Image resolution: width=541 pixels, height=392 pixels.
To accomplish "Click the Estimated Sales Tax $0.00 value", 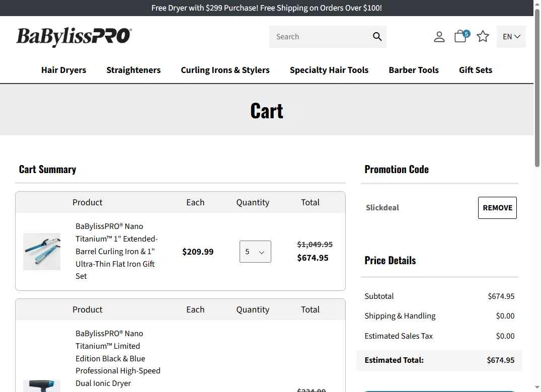I will pyautogui.click(x=505, y=336).
